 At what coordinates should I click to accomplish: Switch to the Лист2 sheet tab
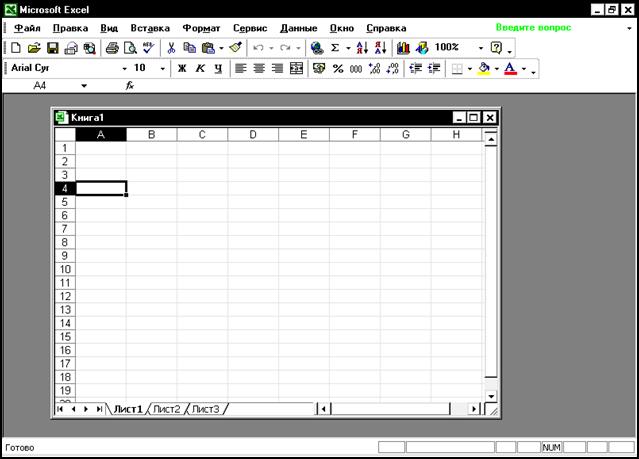click(166, 409)
